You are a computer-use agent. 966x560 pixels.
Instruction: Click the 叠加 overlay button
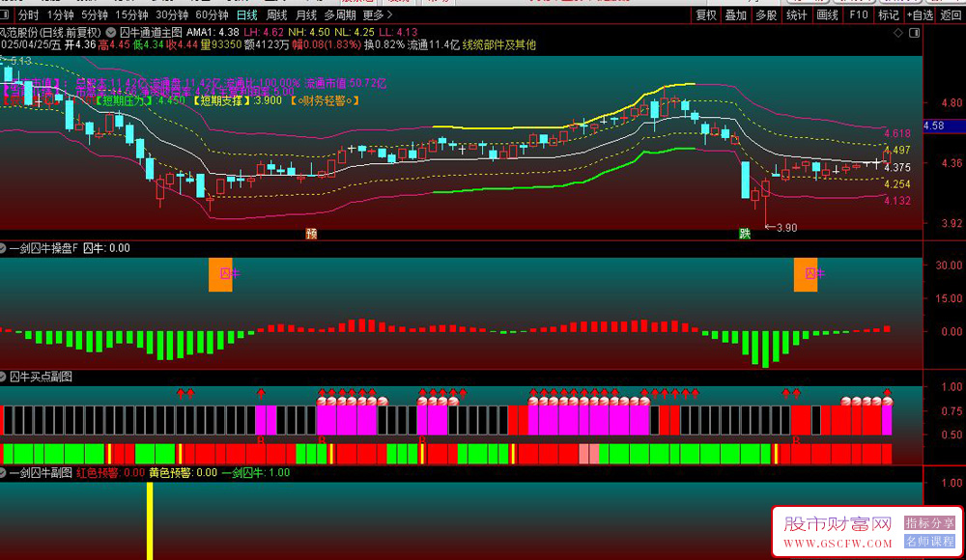[735, 14]
